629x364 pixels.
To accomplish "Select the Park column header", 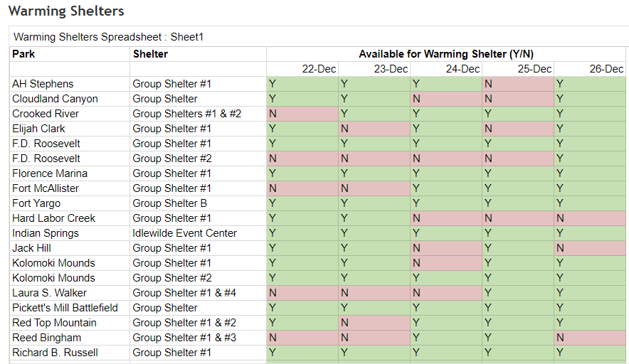I will (x=70, y=54).
